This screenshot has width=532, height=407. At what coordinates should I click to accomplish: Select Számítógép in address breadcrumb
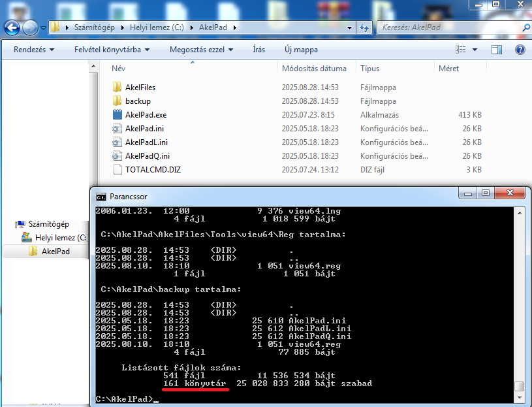point(94,27)
